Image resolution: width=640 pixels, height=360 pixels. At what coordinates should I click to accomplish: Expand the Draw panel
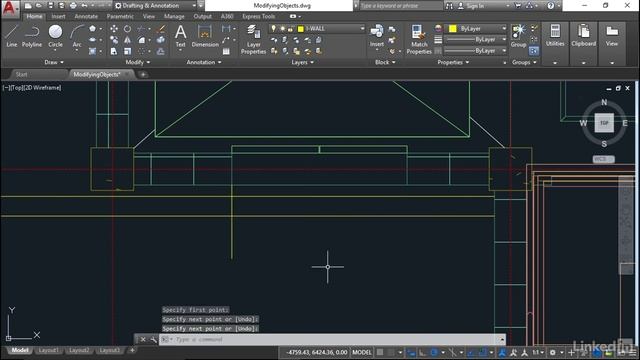54,62
